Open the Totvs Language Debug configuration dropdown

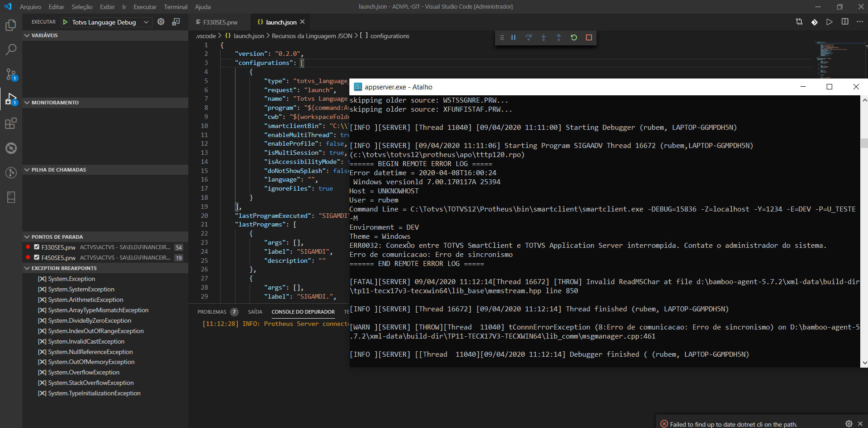[x=146, y=22]
